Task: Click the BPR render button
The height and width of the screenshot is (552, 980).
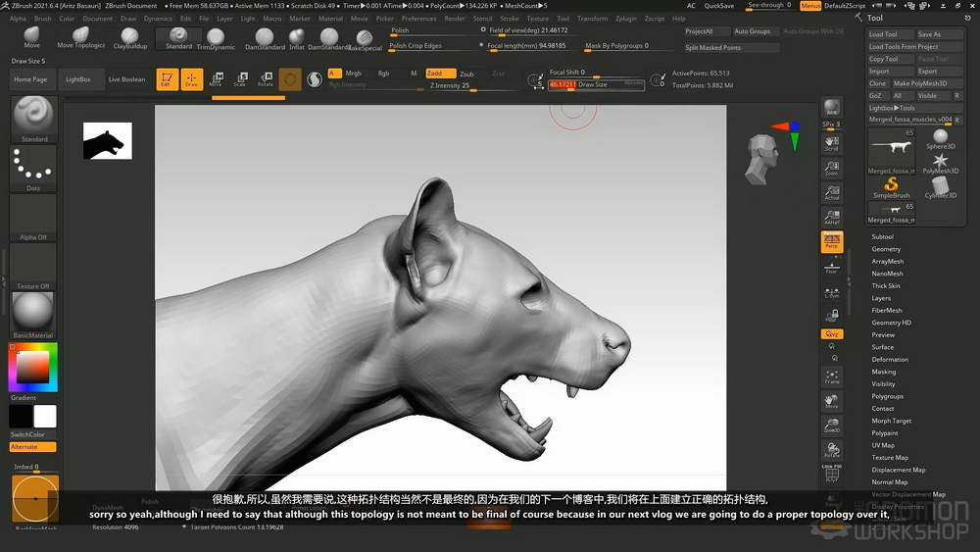Action: [831, 108]
